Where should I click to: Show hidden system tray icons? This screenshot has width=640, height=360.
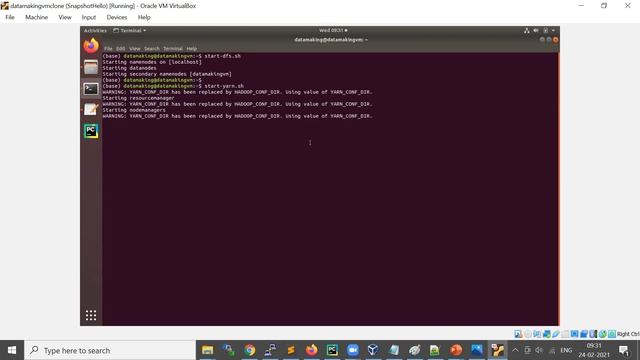(516, 350)
